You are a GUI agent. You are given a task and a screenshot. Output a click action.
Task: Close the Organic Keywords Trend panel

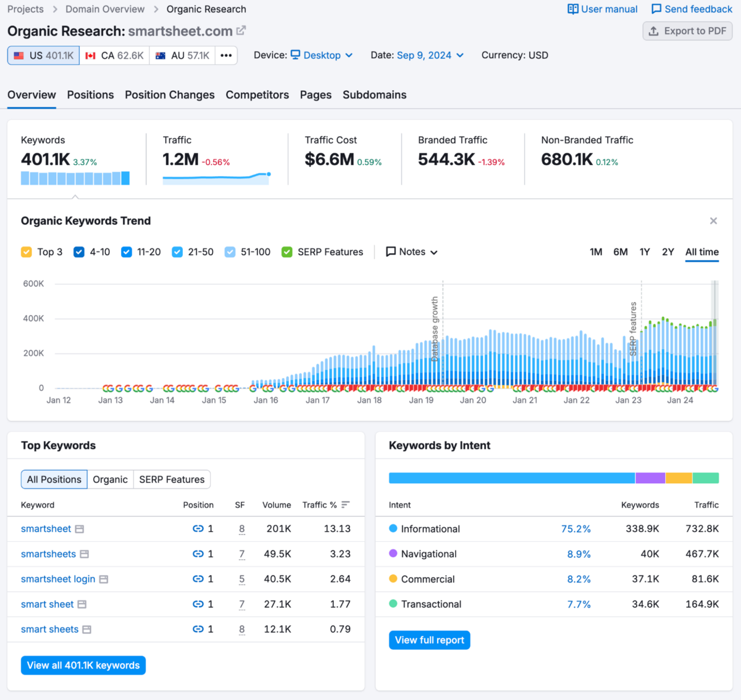tap(713, 221)
